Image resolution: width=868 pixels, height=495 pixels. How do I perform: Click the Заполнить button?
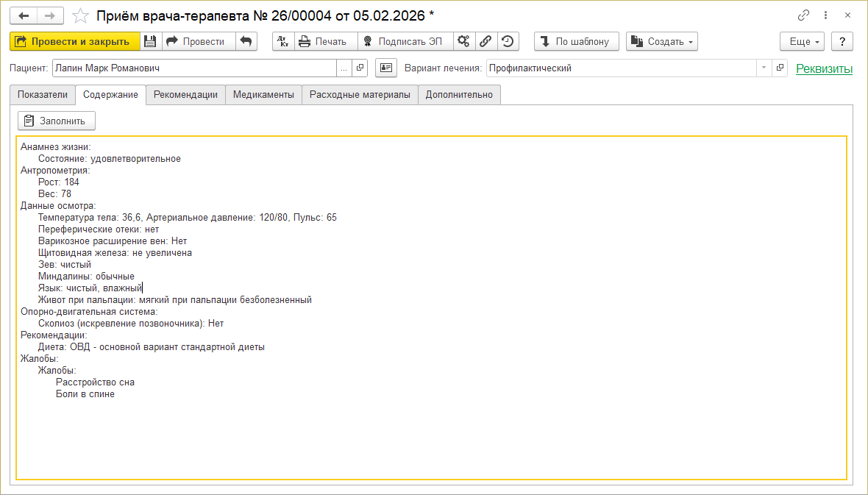click(57, 121)
